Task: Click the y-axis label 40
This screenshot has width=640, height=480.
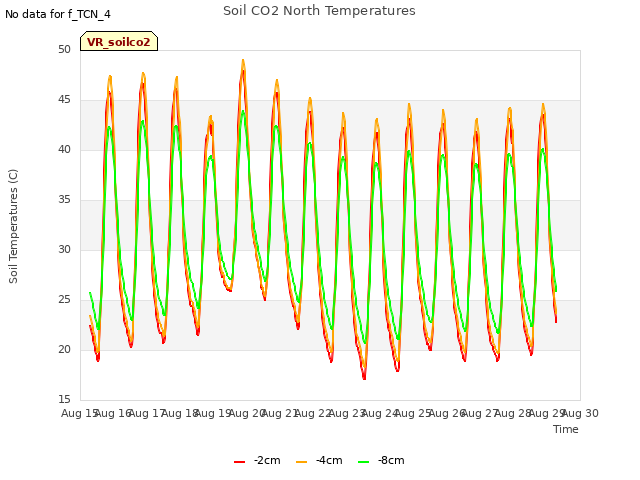Action: click(x=64, y=149)
